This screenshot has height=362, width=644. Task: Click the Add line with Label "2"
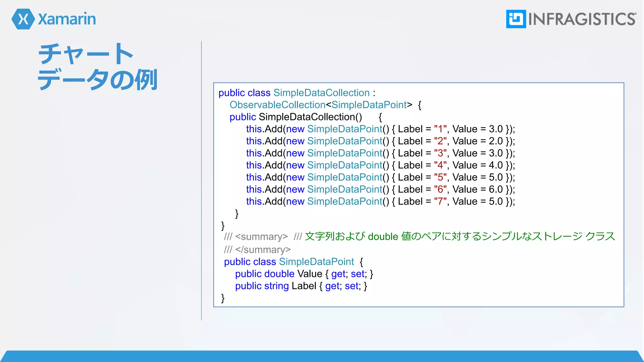tap(380, 141)
